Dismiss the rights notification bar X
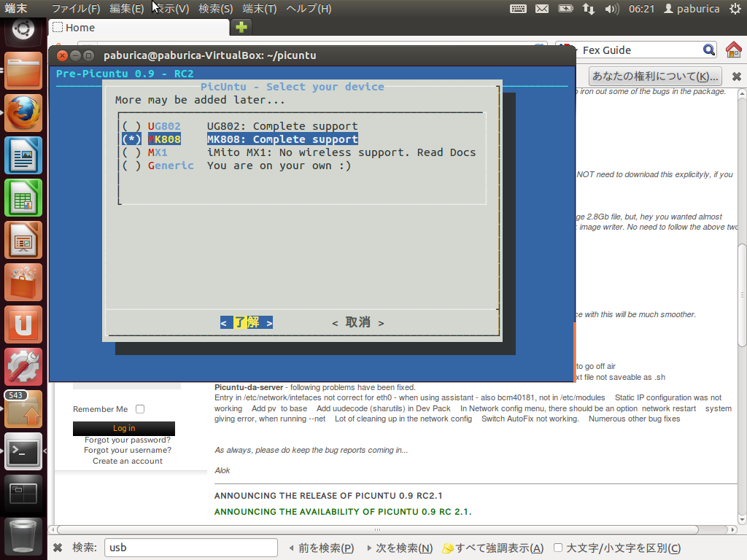747x560 pixels. pos(736,76)
